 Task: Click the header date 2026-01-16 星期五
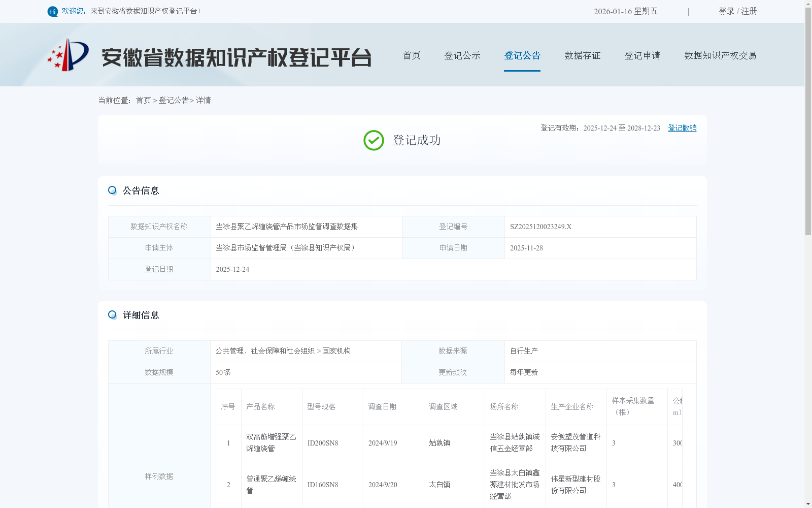(x=626, y=11)
